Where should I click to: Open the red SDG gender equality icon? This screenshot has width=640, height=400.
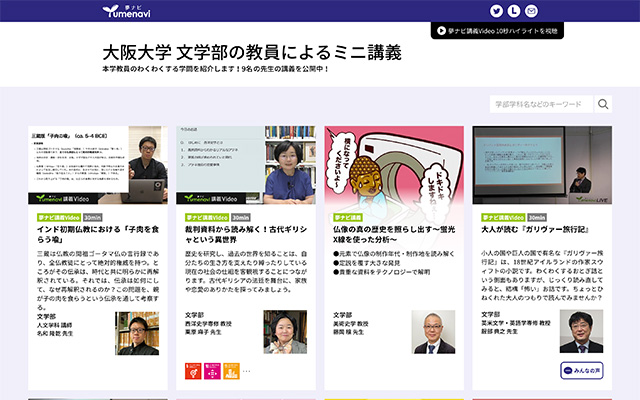[193, 371]
